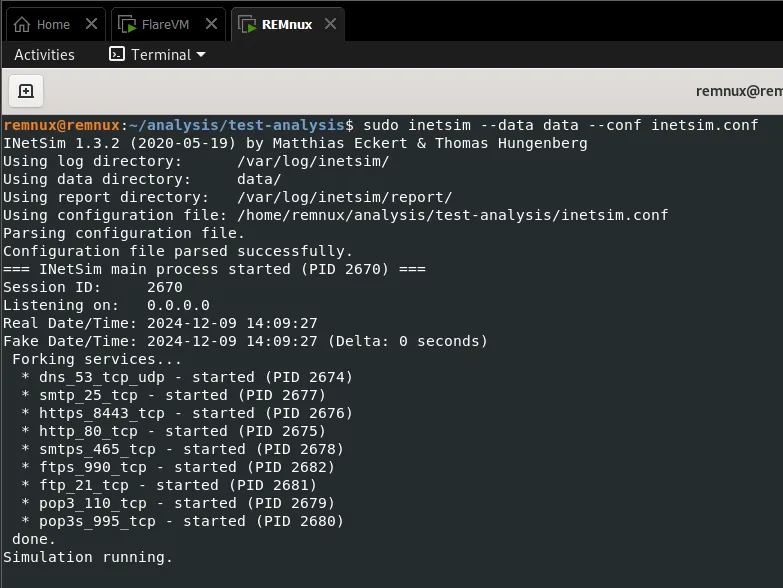The height and width of the screenshot is (588, 783).
Task: Click the remnux@remnux window title
Action: (739, 91)
